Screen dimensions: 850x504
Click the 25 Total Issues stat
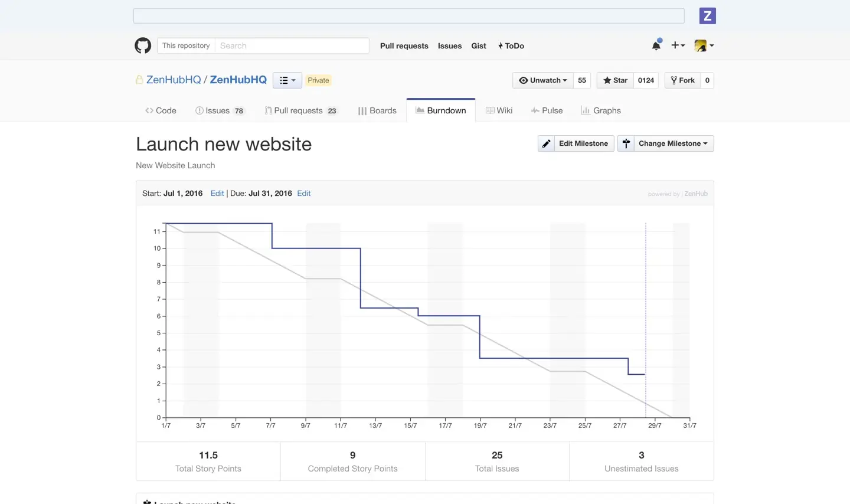point(497,462)
